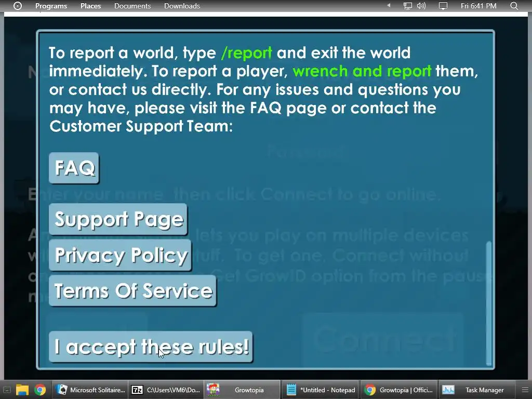The height and width of the screenshot is (399, 532).
Task: Click the circular system logo icon
Action: click(x=18, y=6)
